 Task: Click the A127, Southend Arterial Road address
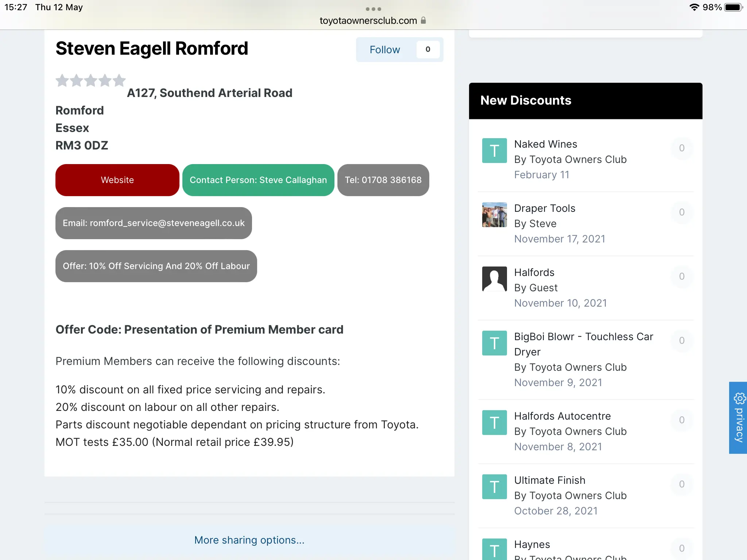point(210,93)
